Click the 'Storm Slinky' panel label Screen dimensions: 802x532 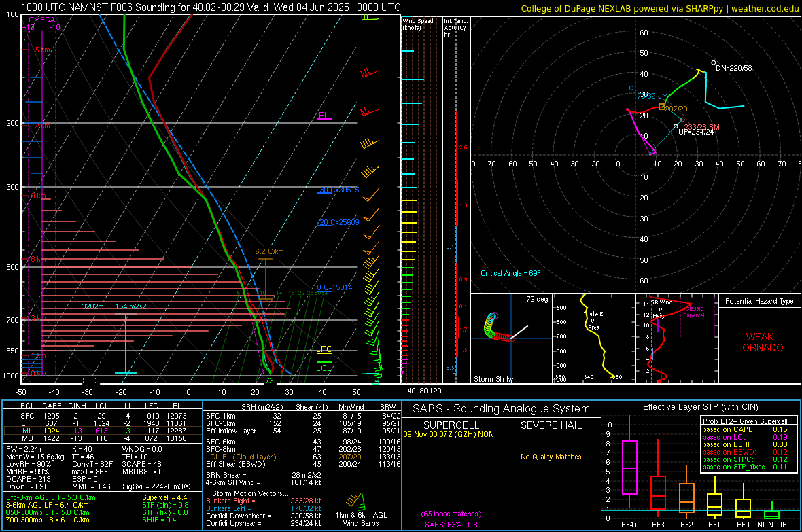pos(493,379)
